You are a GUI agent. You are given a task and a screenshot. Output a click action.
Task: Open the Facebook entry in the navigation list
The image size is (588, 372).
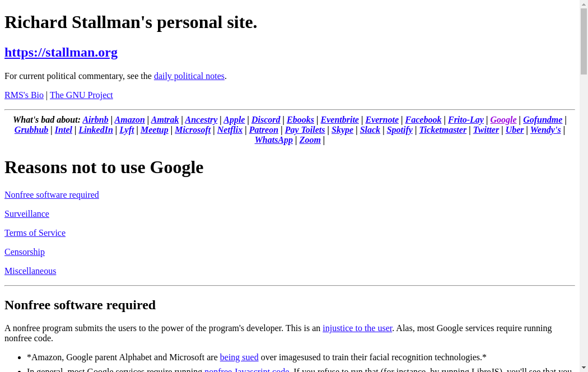[423, 120]
